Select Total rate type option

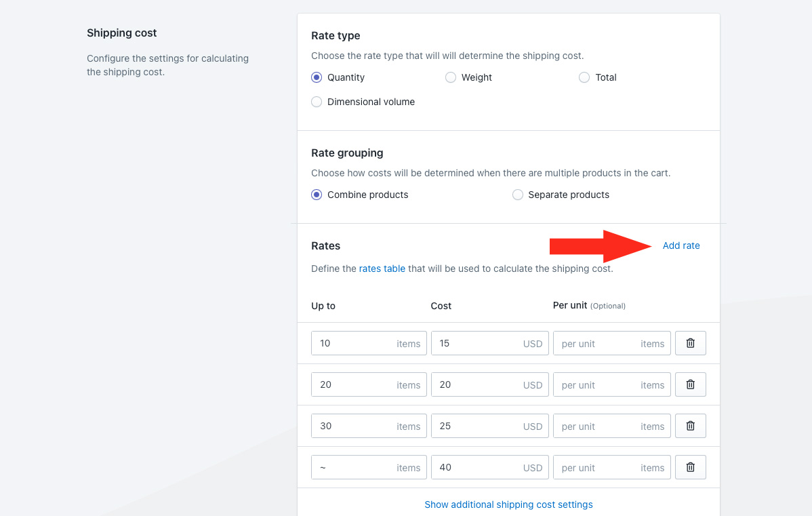tap(584, 77)
